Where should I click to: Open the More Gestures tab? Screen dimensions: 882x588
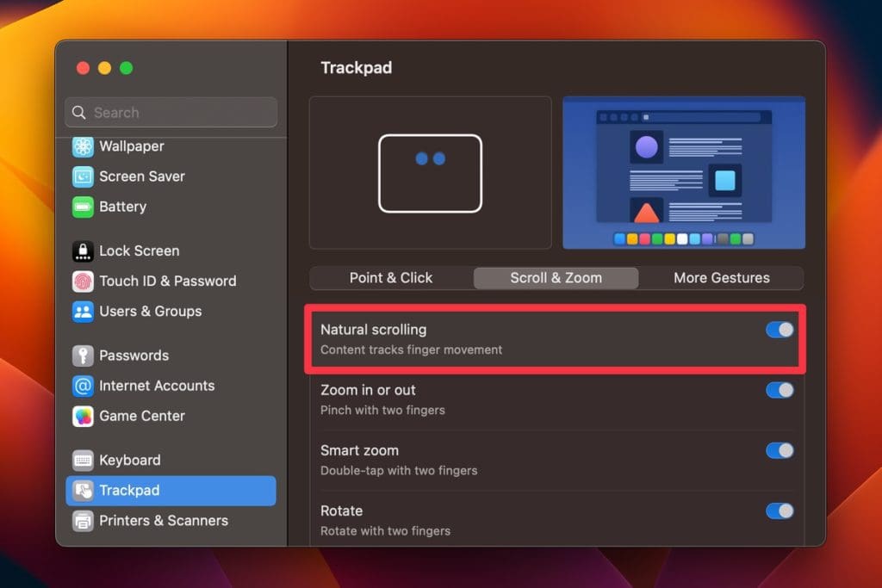click(722, 278)
